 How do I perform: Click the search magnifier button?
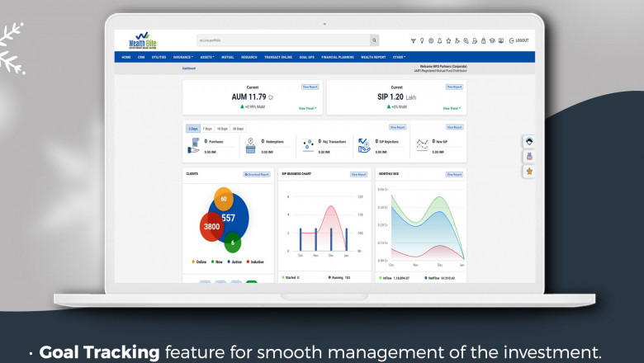point(374,40)
